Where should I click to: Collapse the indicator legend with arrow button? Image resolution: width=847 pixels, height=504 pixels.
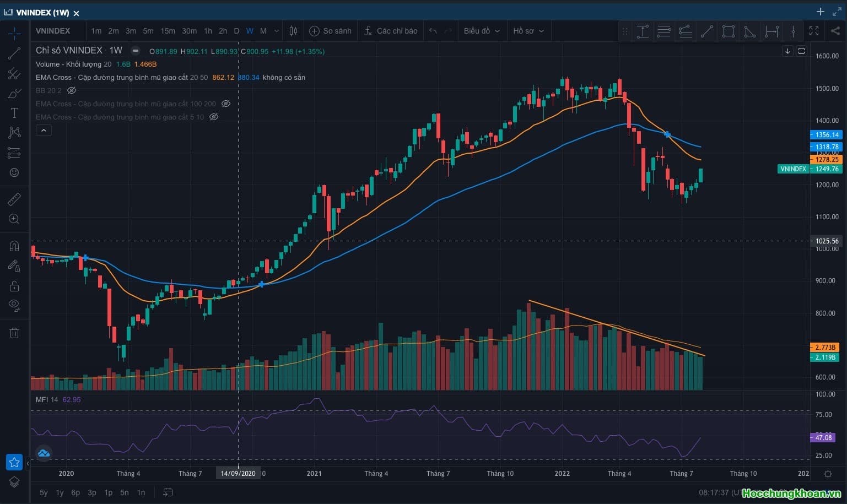tap(44, 131)
